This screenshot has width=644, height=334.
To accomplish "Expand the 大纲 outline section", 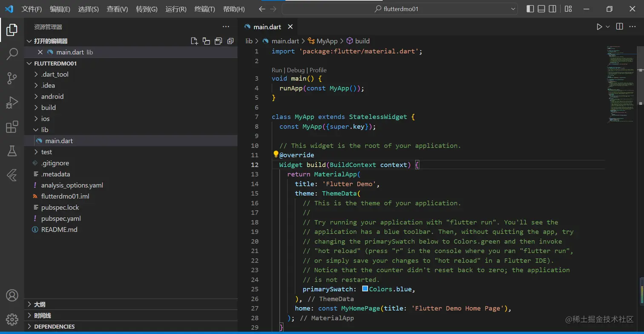I will pyautogui.click(x=40, y=305).
